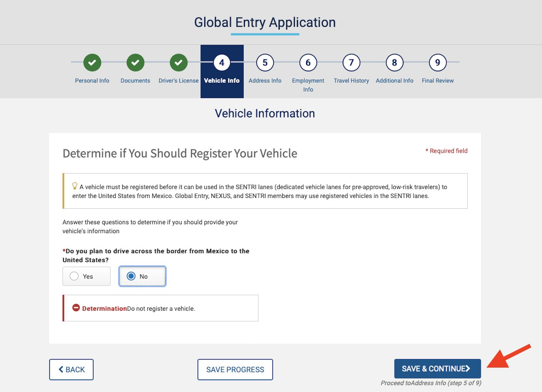542x392 pixels.
Task: Open the Documents step label
Action: (x=135, y=80)
